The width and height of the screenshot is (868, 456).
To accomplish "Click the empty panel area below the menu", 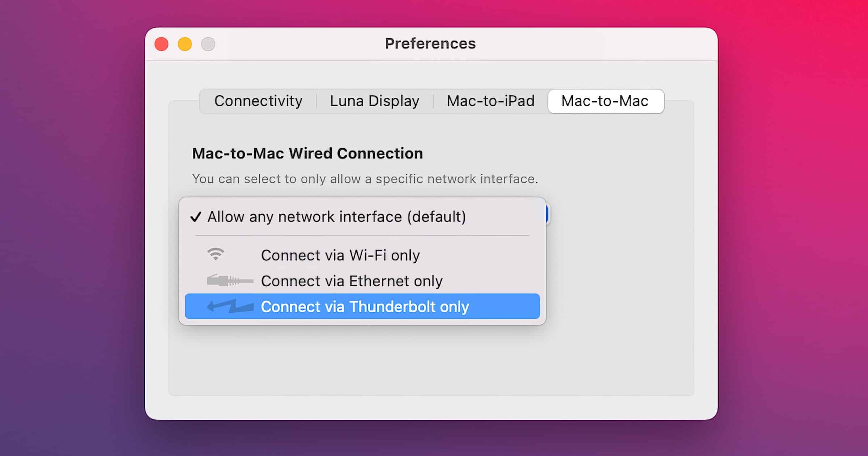I will point(430,362).
